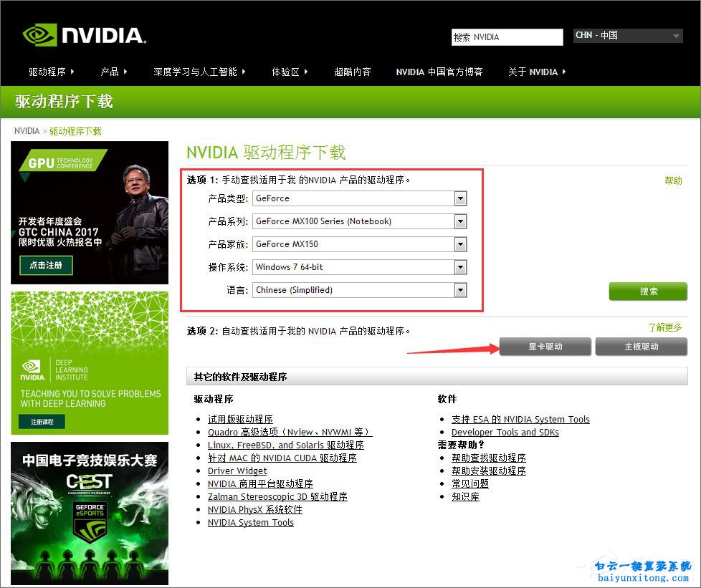Open the 深度学习与人工智能 menu
The image size is (701, 588).
point(199,72)
